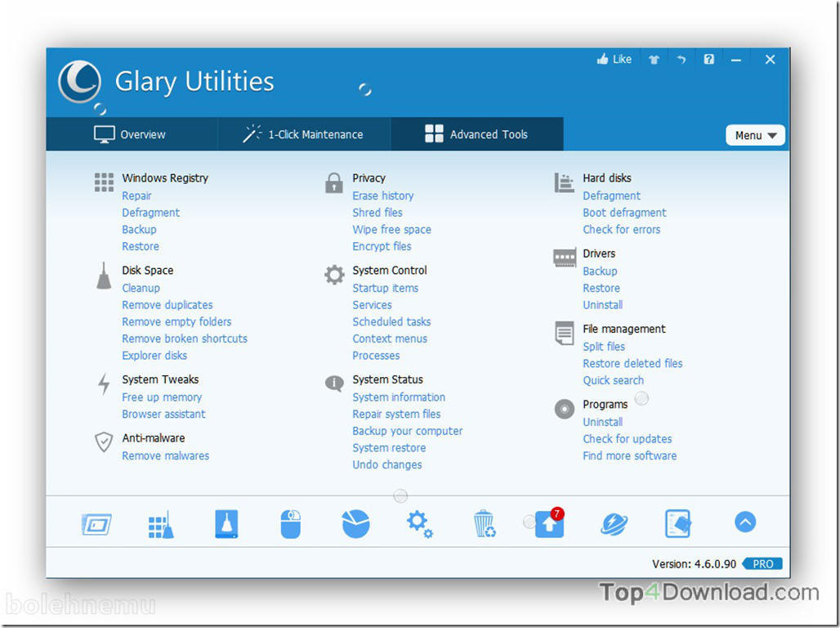This screenshot has width=840, height=628.
Task: Open the screen overview icon in bottom dock
Action: (96, 524)
